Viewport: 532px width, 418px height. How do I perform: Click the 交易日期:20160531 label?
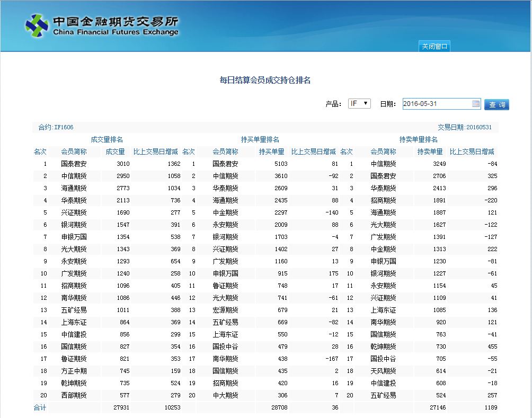[465, 127]
